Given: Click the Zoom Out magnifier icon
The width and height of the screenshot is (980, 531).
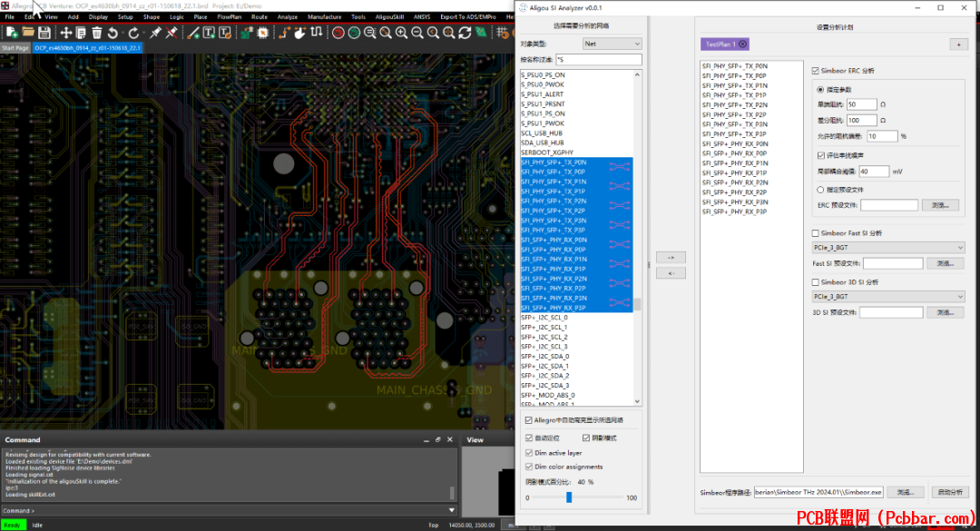Looking at the screenshot, I should tap(416, 33).
